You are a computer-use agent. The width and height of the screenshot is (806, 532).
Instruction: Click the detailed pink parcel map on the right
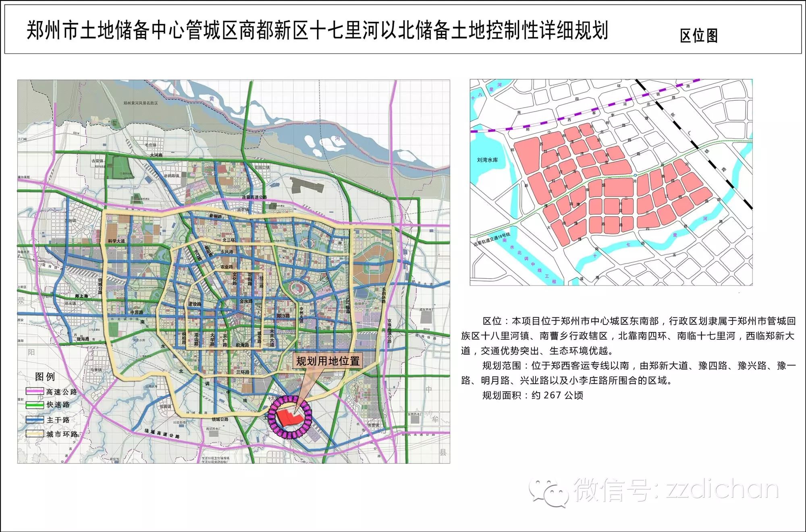click(x=611, y=182)
